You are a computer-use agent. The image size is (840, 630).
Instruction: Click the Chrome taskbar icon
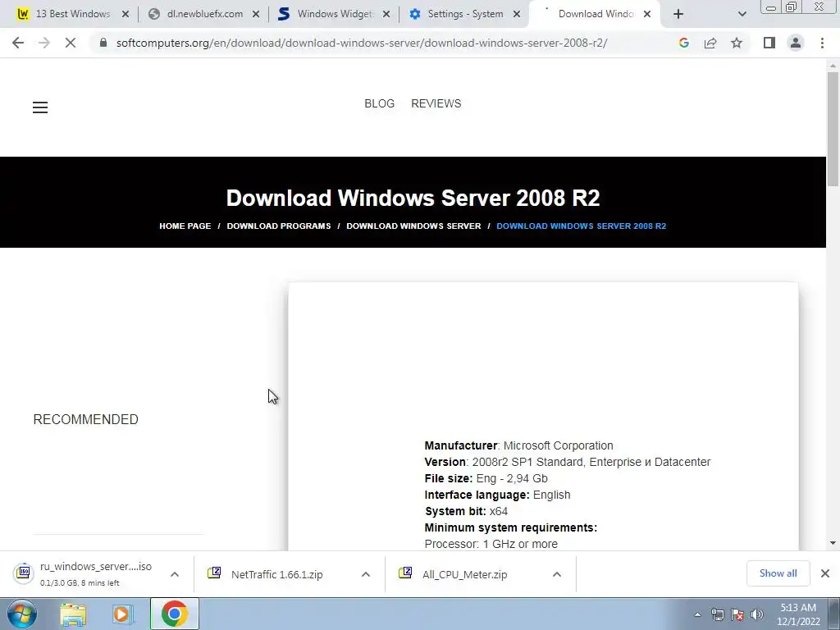point(174,614)
